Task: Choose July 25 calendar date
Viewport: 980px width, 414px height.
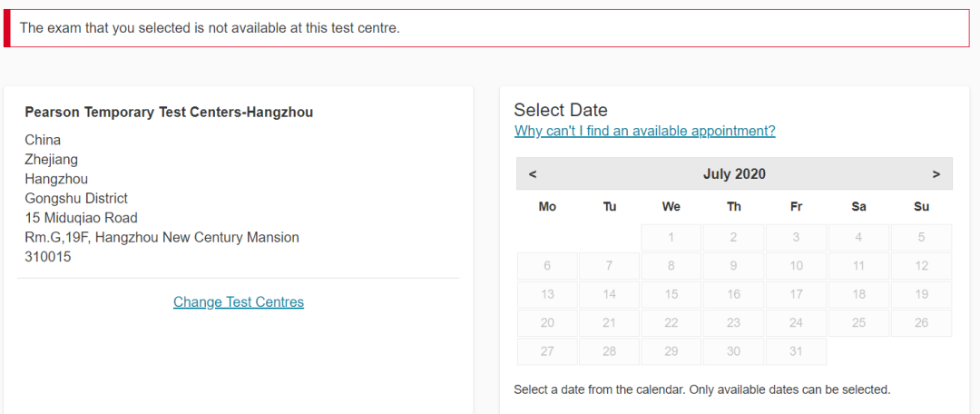Action: click(x=858, y=323)
